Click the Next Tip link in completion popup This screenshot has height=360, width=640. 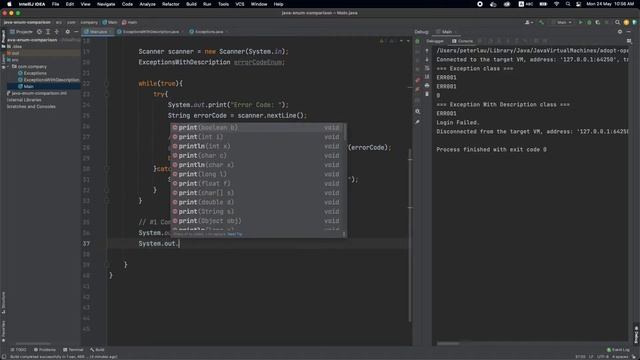click(235, 234)
